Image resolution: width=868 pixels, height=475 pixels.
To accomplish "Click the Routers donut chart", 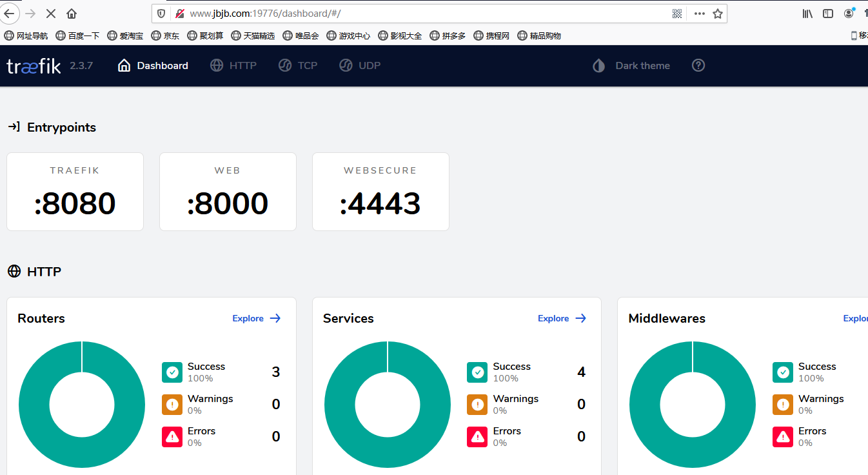I will coord(82,404).
